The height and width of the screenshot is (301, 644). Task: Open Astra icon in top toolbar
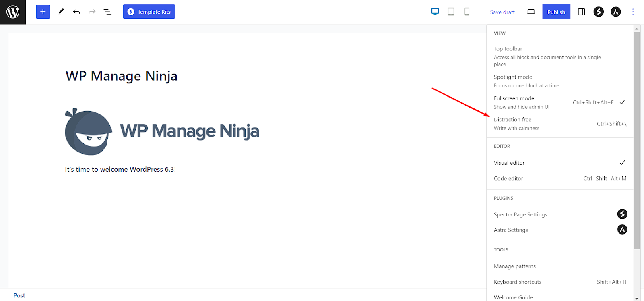coord(616,12)
